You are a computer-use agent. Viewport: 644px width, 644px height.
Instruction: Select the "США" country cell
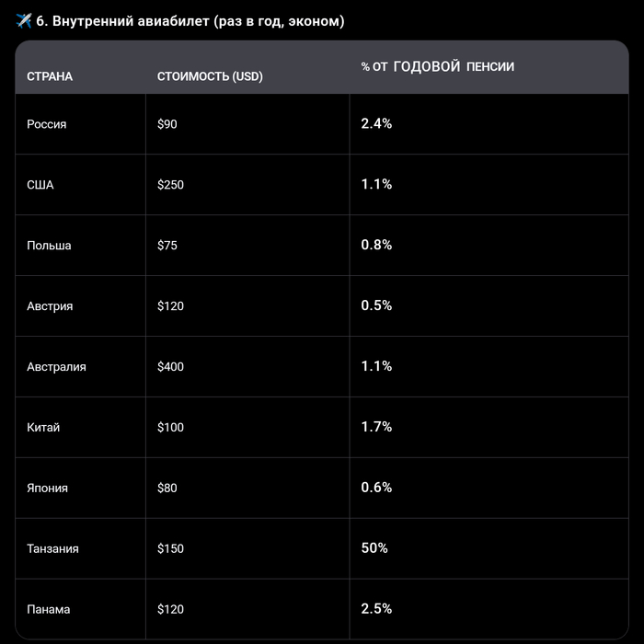[x=40, y=185]
